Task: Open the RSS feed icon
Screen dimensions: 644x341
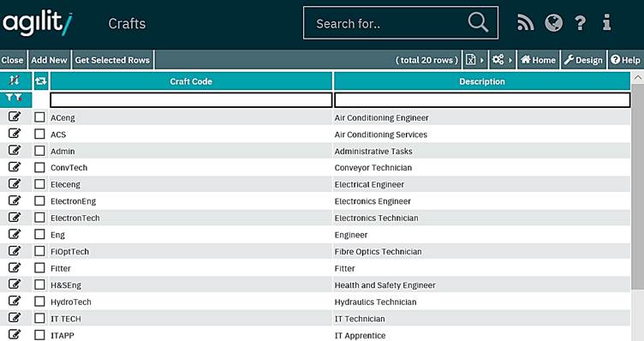Action: click(525, 22)
